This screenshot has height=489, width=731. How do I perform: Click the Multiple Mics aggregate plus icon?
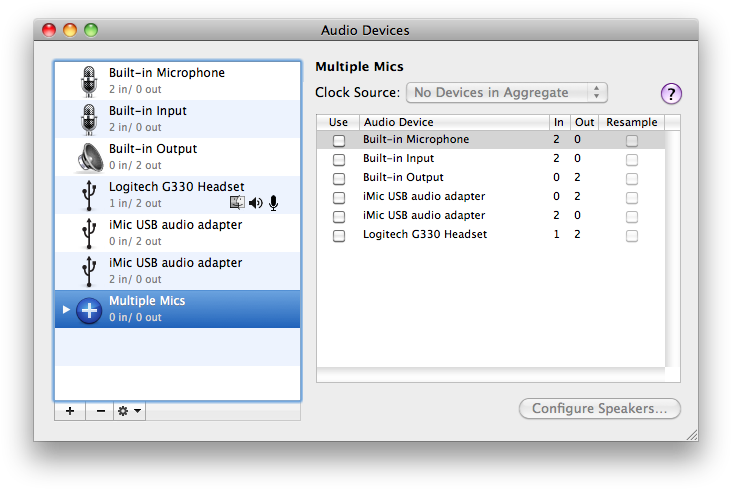coord(89,309)
